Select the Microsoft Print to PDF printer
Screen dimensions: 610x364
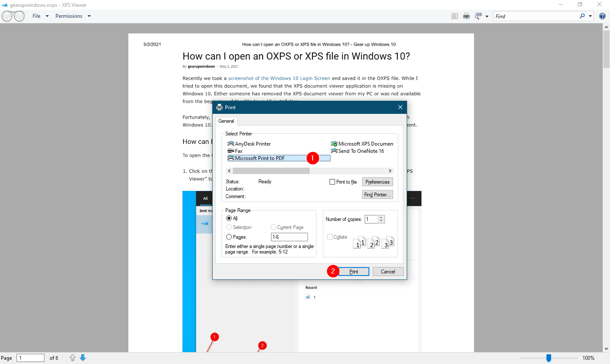tap(260, 158)
